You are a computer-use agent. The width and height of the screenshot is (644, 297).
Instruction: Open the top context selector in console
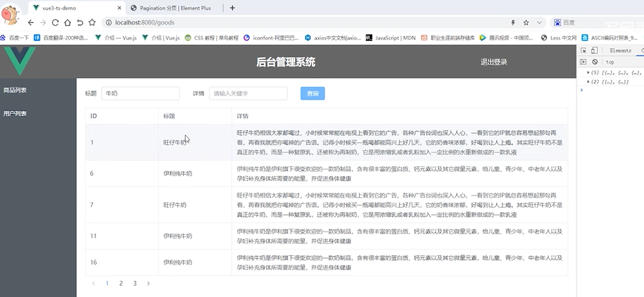pos(610,62)
